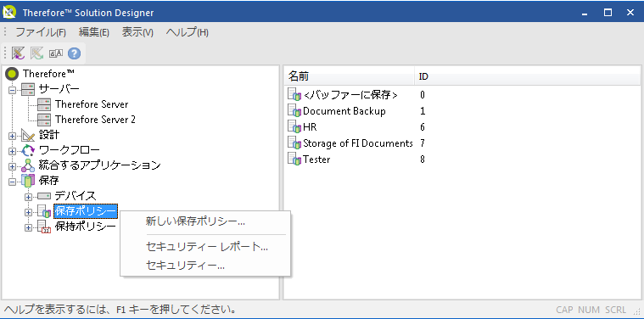Open the 編集(E) menu
644x319 pixels.
[94, 32]
